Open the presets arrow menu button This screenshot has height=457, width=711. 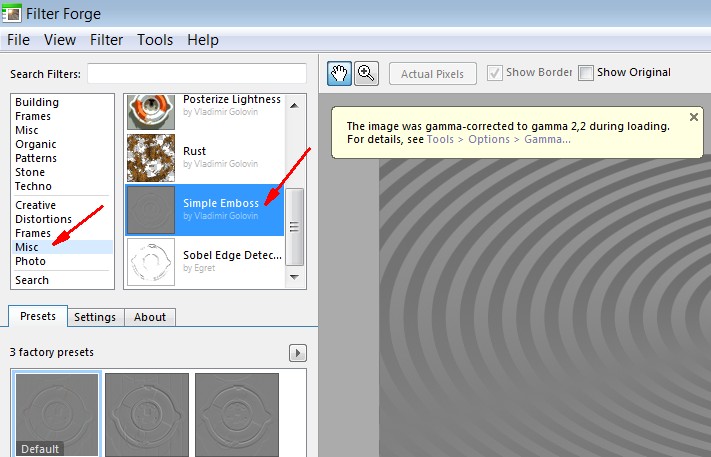(298, 353)
